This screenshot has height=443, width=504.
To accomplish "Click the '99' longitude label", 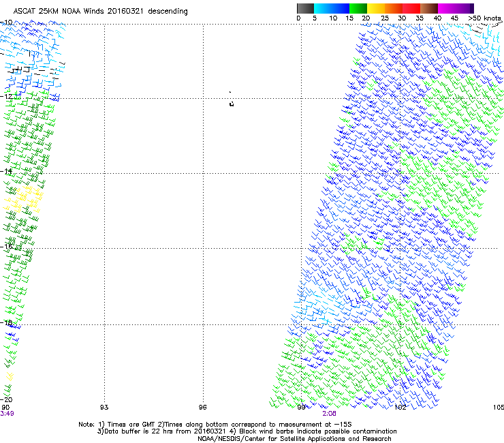I will pos(301,408).
